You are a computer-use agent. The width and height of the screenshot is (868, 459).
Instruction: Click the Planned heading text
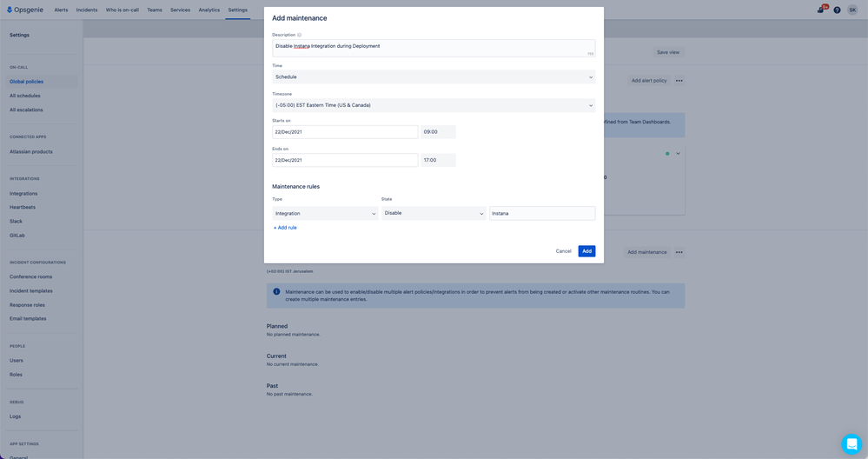pos(277,326)
